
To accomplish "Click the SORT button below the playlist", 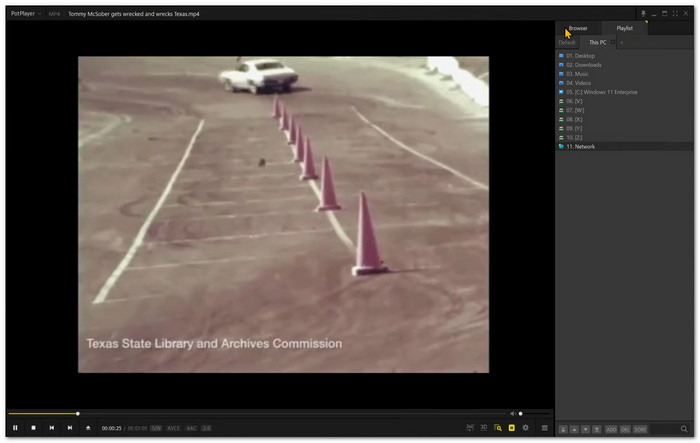I will coord(640,430).
